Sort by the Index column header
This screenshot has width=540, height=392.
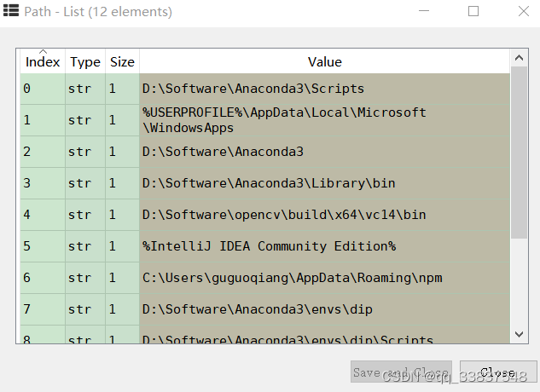coord(43,61)
